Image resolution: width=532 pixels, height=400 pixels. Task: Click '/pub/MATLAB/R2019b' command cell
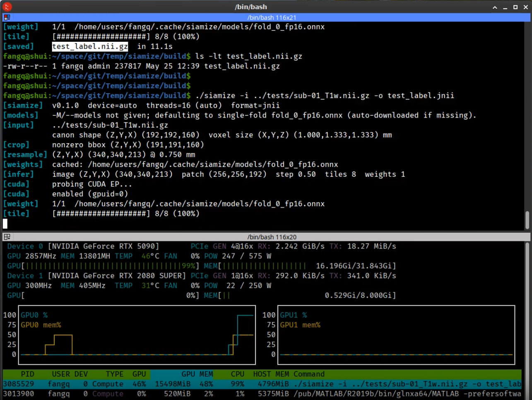(x=408, y=394)
